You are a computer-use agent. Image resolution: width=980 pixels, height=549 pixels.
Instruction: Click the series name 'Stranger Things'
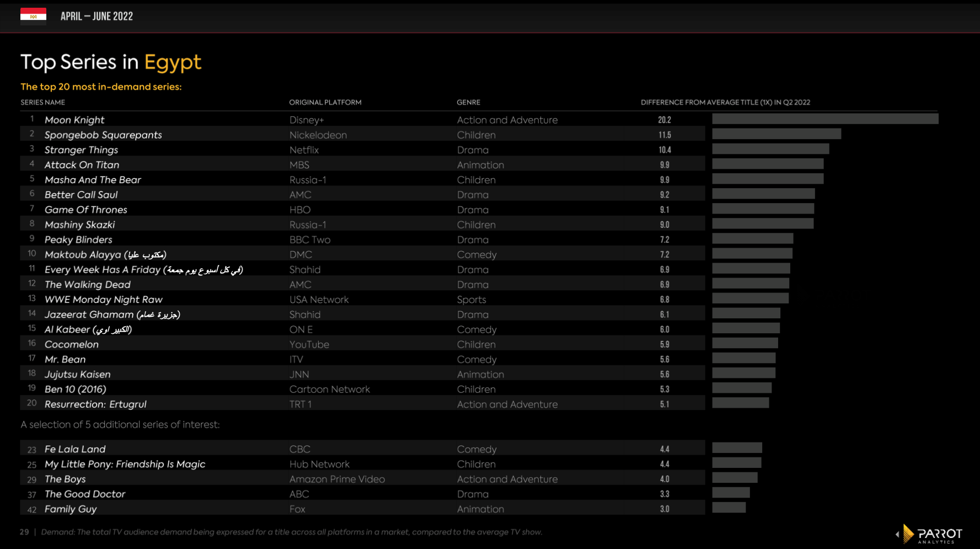[x=81, y=150]
